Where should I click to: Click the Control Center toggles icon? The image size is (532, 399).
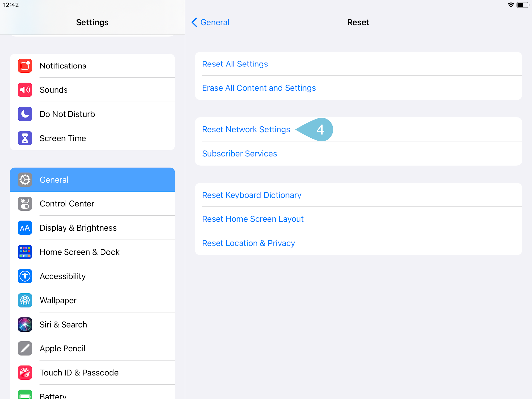tap(25, 204)
